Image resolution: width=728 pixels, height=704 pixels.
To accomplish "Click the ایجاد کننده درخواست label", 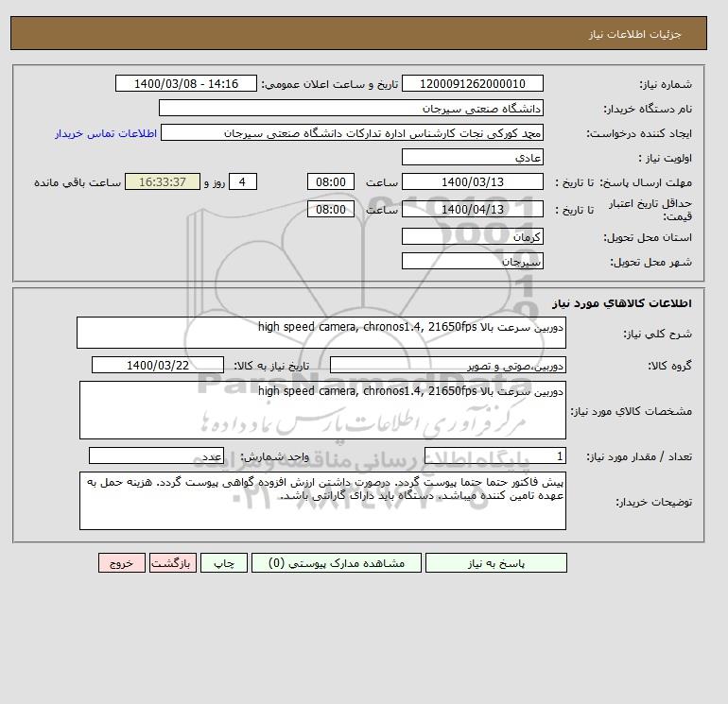I will pos(639,133).
